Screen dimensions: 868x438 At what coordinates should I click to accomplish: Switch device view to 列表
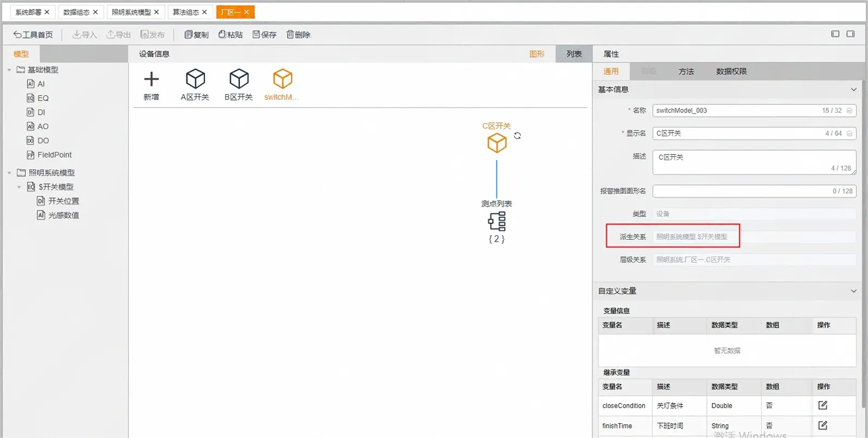click(x=574, y=54)
